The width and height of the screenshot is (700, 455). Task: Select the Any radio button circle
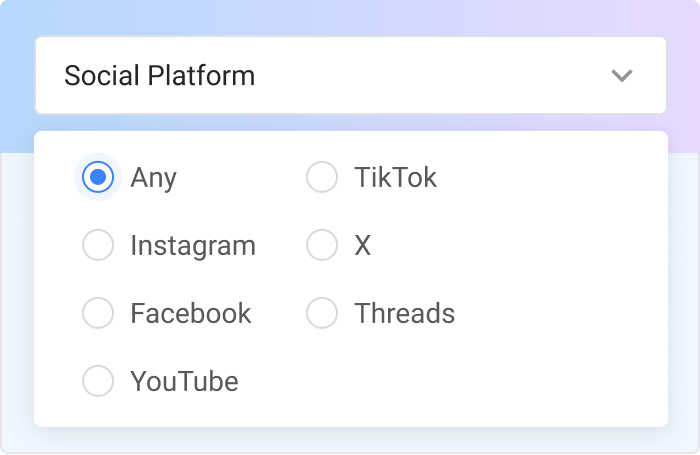(98, 178)
